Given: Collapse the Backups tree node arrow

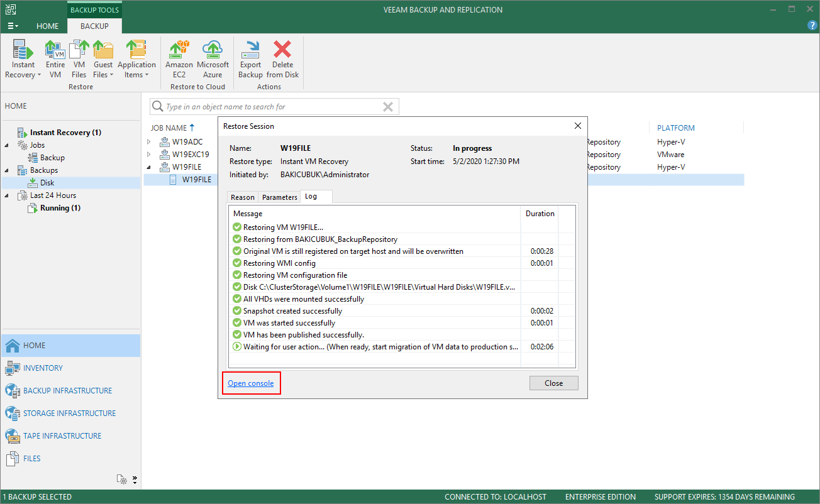Looking at the screenshot, I should (8, 170).
